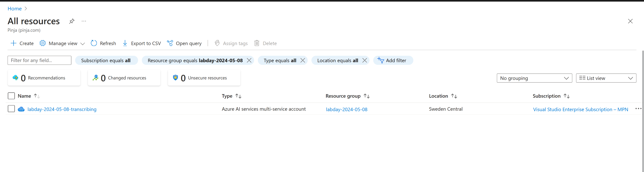This screenshot has height=172, width=644.
Task: Open Subscription equals all filter
Action: click(x=106, y=60)
